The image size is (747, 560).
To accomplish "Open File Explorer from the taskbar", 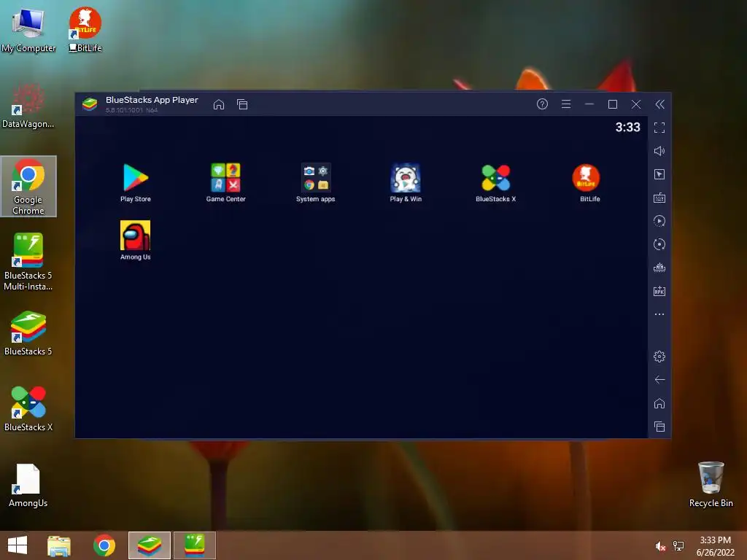I will tap(59, 545).
